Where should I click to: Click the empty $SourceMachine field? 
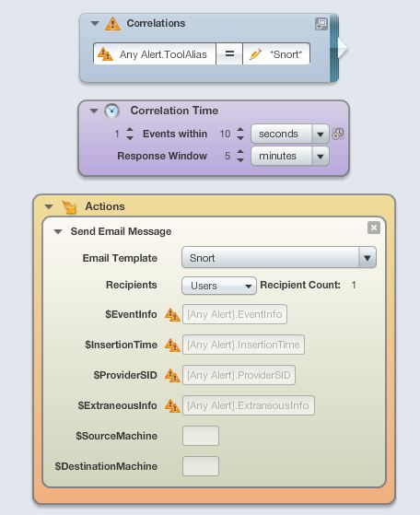click(201, 436)
